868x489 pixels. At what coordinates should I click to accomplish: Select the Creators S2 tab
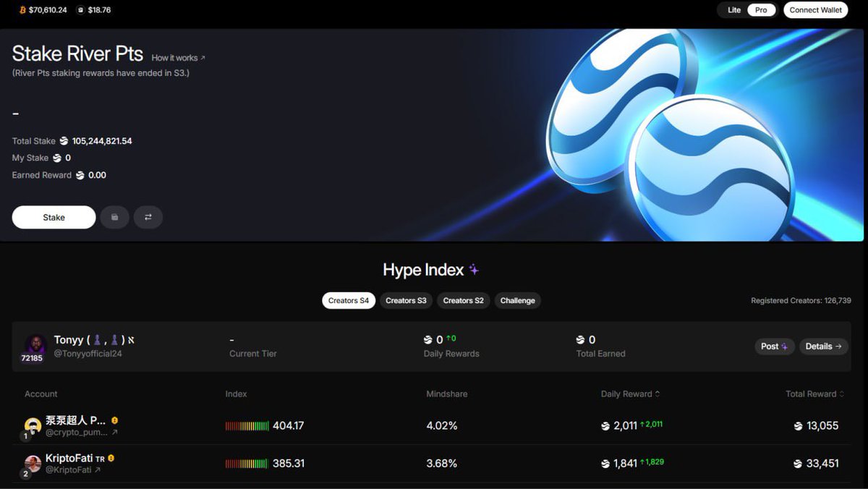click(464, 300)
